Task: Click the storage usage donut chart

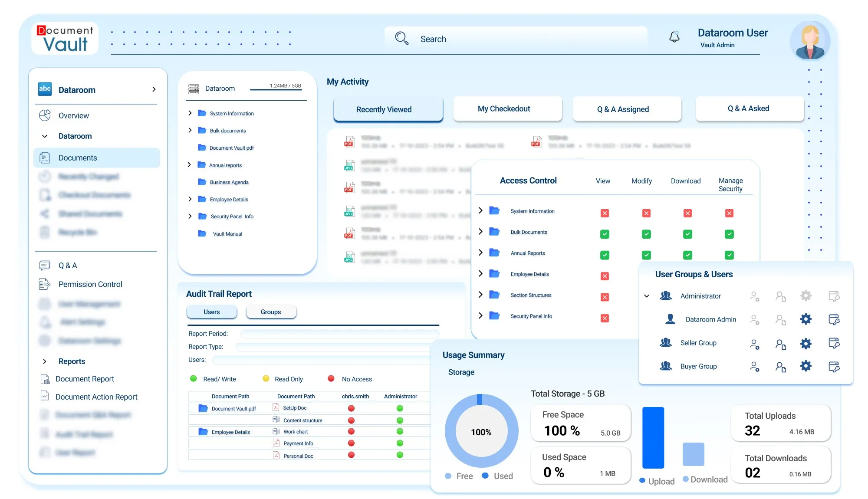Action: pos(481,431)
